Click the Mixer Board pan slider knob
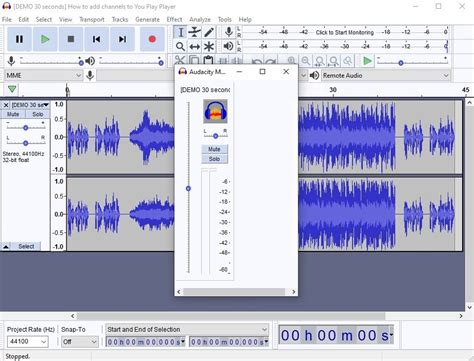Image resolution: width=474 pixels, height=361 pixels. (215, 136)
